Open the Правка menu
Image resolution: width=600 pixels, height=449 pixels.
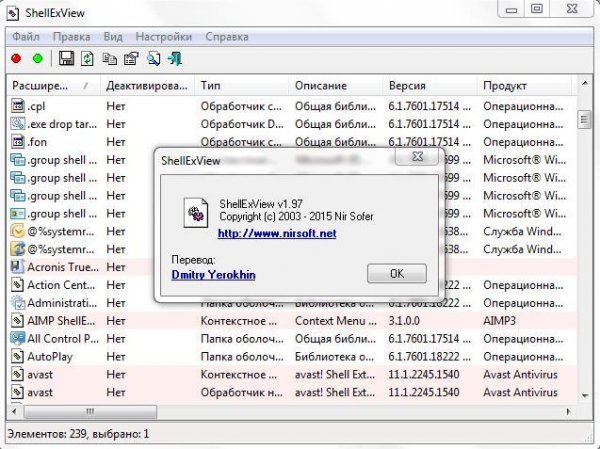click(x=72, y=37)
